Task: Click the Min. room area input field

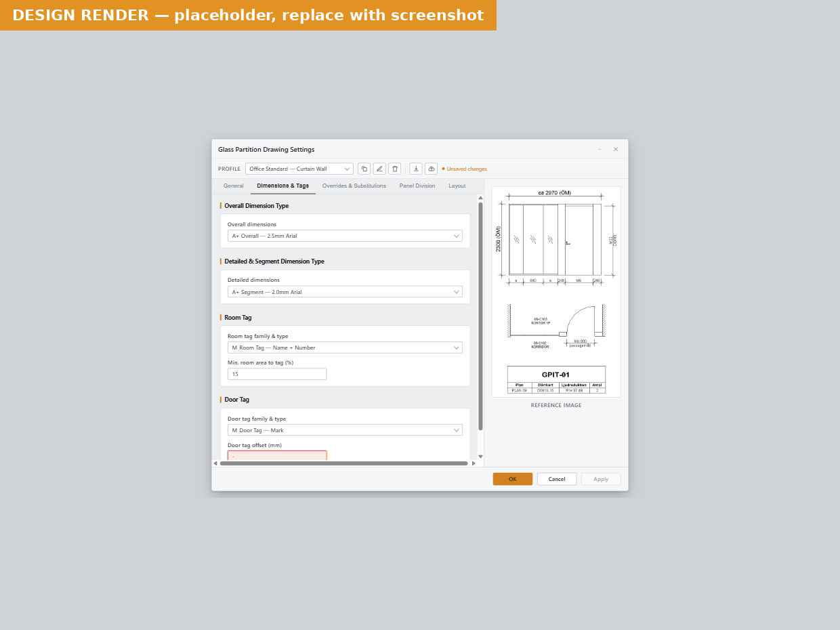Action: point(277,374)
